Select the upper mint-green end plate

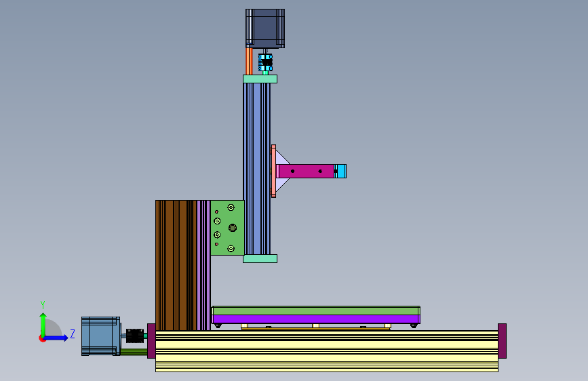260,79
